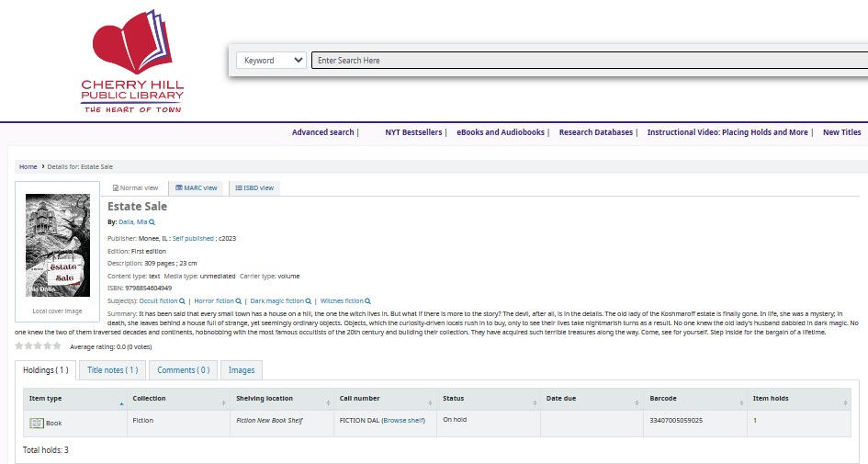Rate the title one star

(x=19, y=346)
